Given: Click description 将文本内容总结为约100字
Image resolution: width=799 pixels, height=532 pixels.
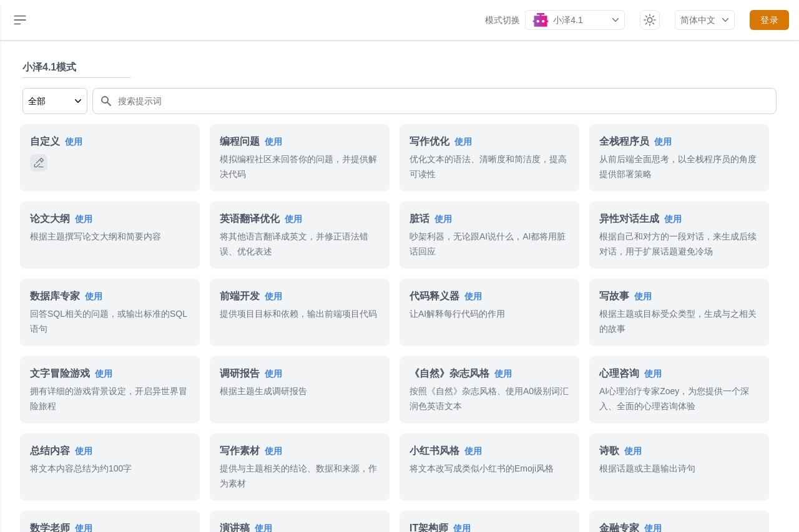Looking at the screenshot, I should [81, 468].
